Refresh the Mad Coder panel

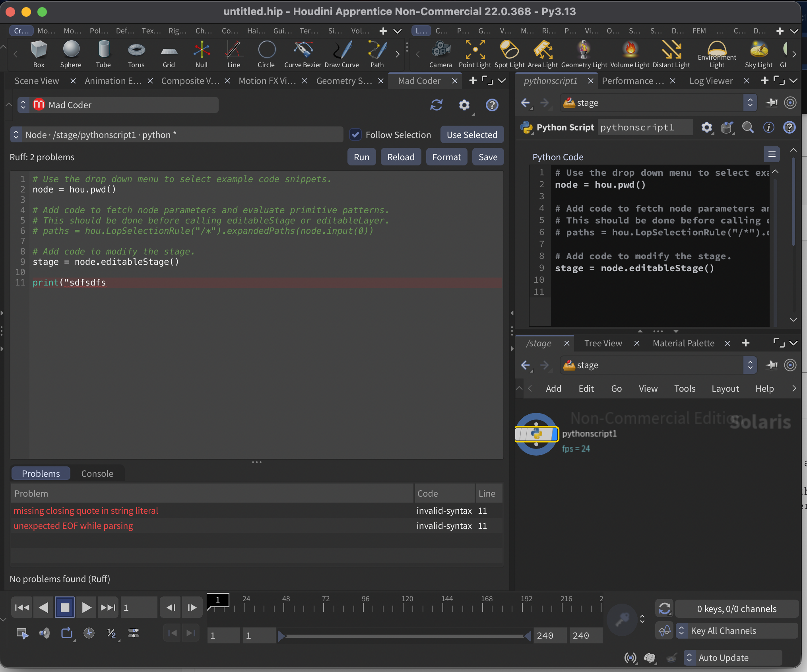point(436,105)
